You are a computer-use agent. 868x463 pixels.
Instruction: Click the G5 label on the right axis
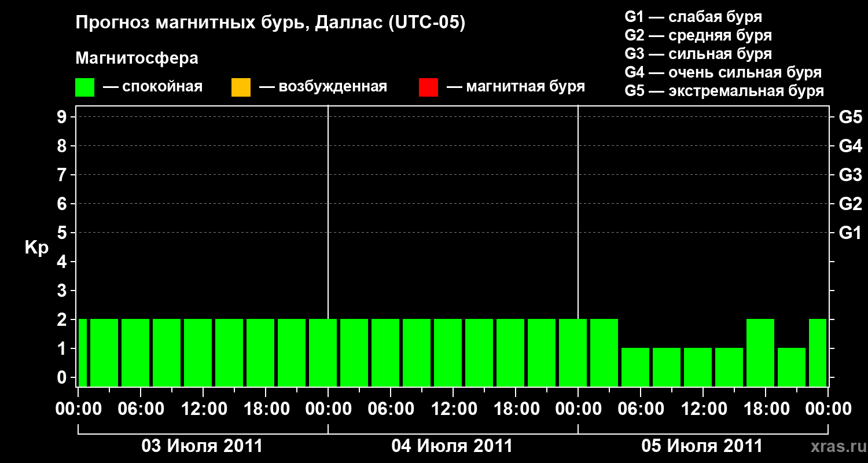tap(850, 117)
